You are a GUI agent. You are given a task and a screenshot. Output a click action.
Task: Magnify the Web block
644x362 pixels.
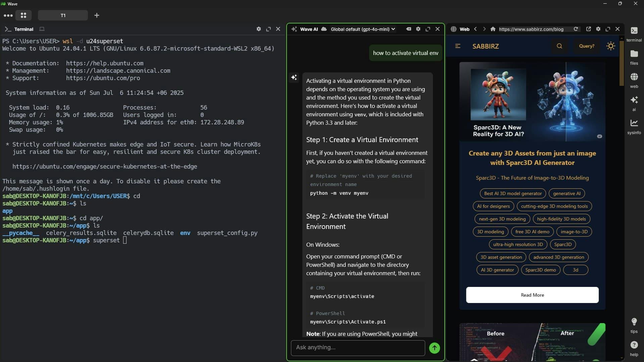point(608,29)
